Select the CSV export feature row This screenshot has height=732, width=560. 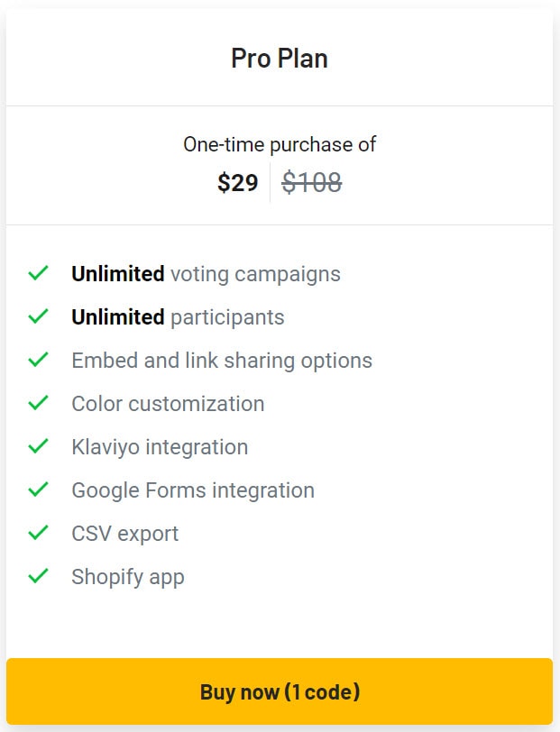[x=124, y=533]
